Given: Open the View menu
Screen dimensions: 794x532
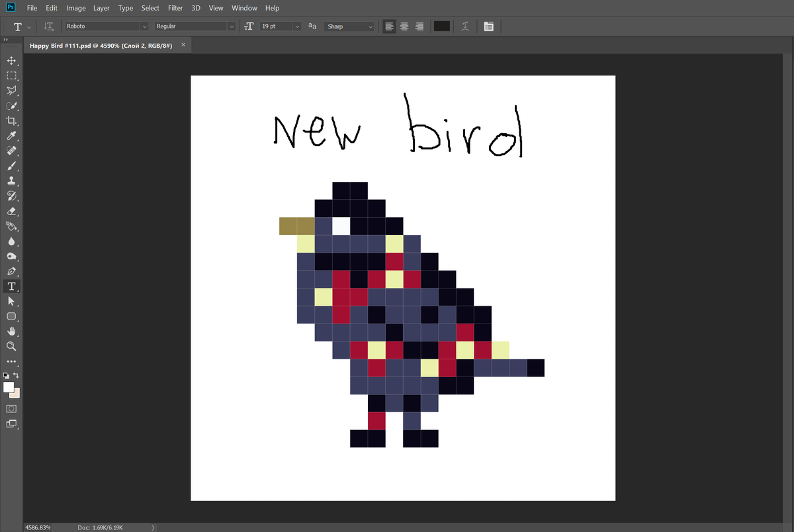Looking at the screenshot, I should (216, 8).
